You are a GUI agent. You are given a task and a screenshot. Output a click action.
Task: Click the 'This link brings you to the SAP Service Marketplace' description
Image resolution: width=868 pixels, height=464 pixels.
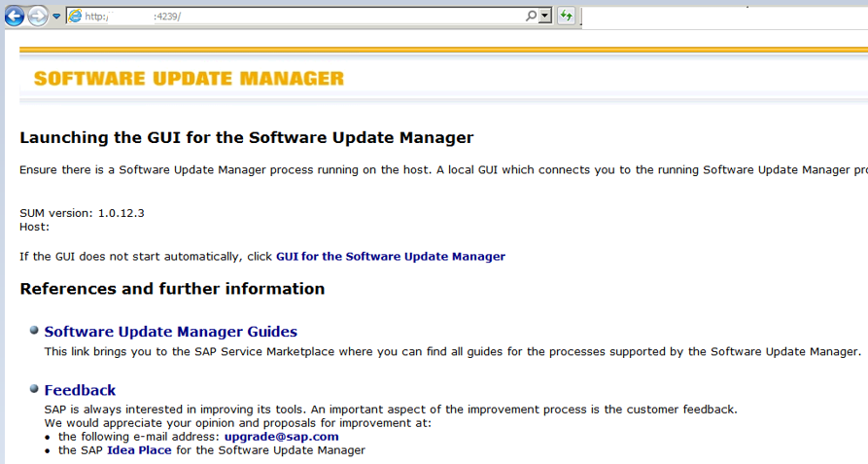(x=453, y=351)
